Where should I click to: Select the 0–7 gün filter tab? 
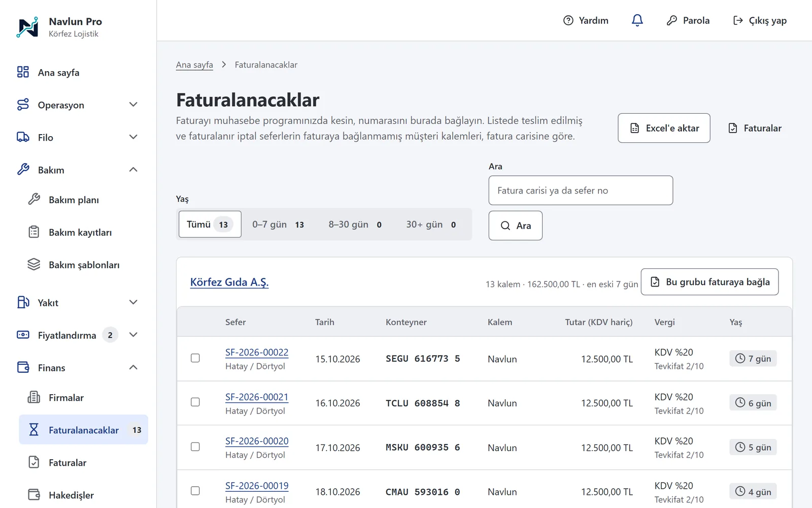tap(278, 225)
